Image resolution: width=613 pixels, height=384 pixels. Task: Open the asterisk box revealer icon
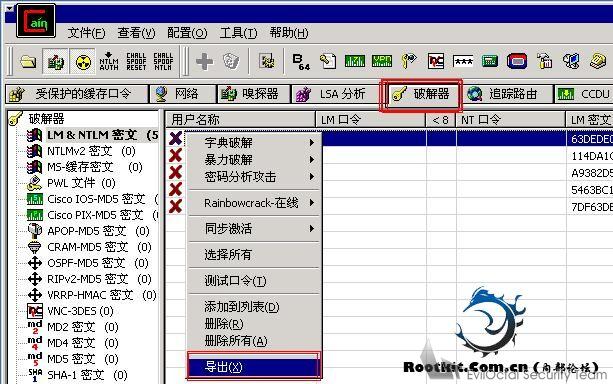coord(463,61)
